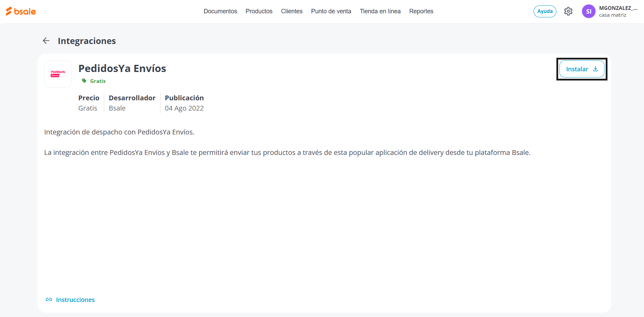Screen dimensions: 644x317
Task: Click the Ayuda button
Action: click(545, 11)
